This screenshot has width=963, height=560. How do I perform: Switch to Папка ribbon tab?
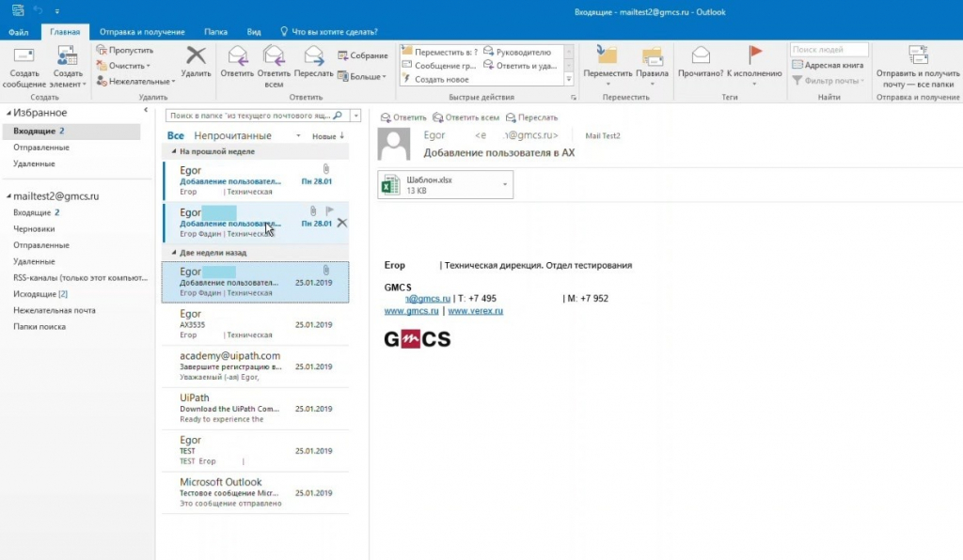215,32
